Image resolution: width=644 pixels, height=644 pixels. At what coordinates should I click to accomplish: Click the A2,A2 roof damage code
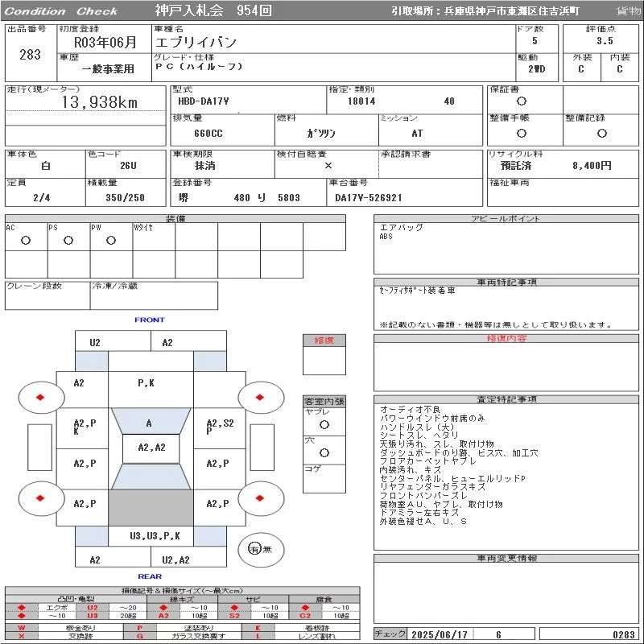151,448
